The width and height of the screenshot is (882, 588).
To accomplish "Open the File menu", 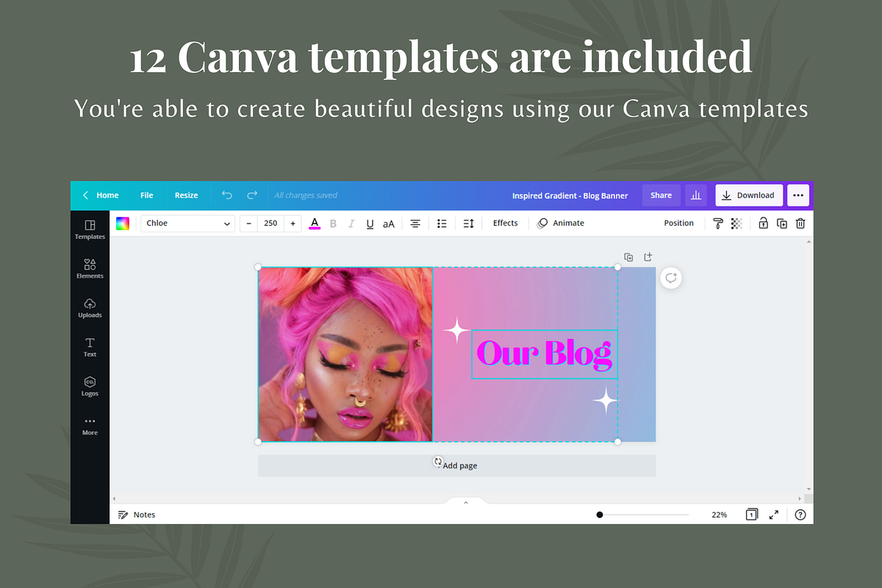I will pos(147,196).
